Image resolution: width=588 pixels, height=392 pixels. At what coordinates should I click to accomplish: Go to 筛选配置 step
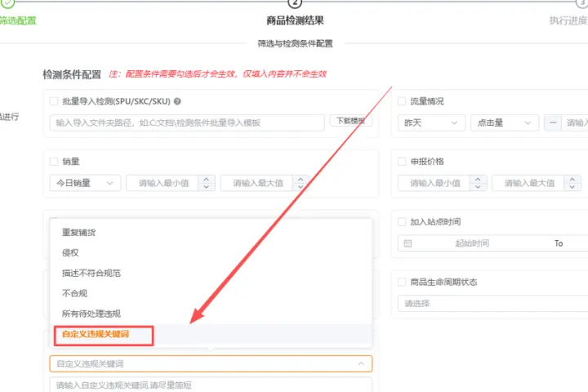(18, 20)
